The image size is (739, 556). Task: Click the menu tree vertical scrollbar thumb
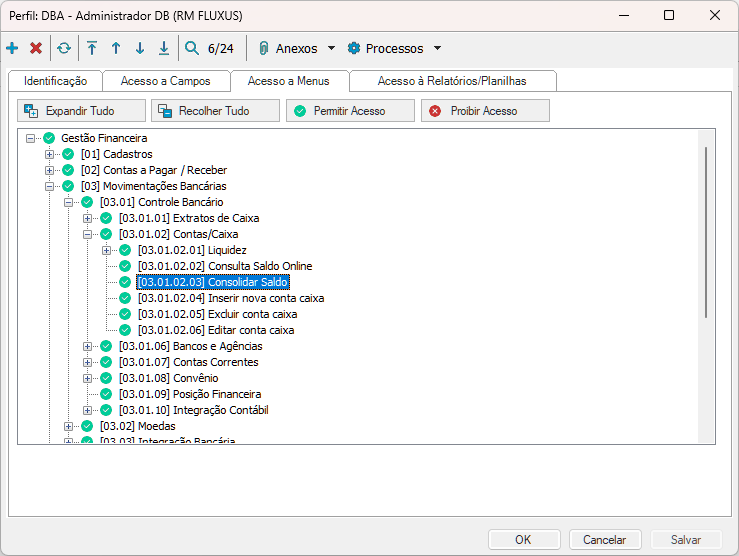tap(706, 233)
